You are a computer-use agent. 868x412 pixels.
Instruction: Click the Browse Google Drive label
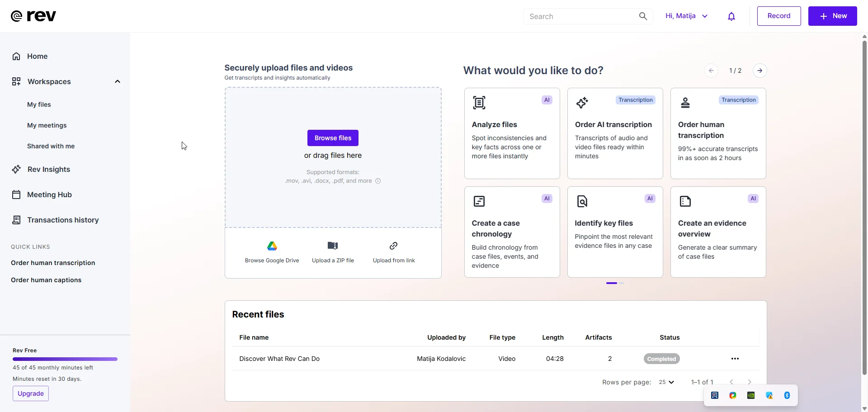272,260
